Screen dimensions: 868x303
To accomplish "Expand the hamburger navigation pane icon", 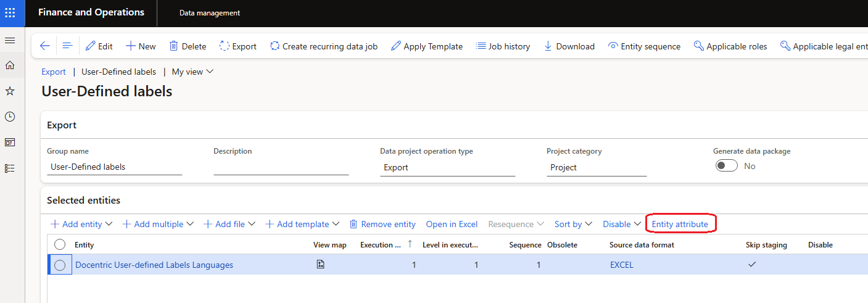I will (x=10, y=40).
